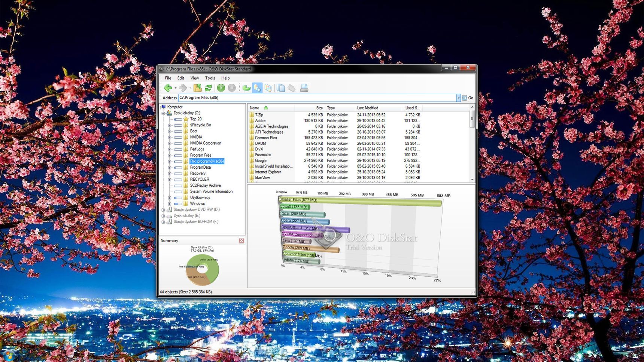
Task: Expand the Windows folder tree node
Action: click(x=170, y=204)
